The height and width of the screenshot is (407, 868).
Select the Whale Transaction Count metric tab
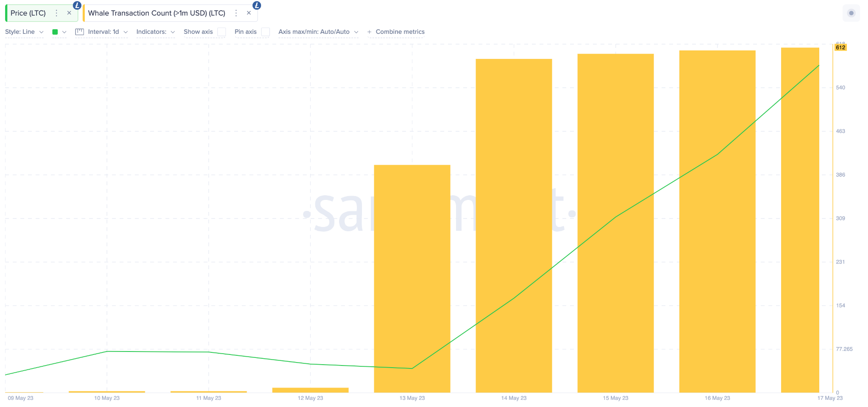(156, 13)
